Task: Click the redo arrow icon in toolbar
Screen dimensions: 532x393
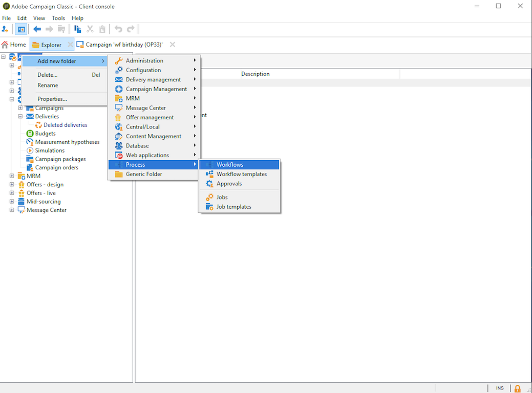Action: (130, 29)
